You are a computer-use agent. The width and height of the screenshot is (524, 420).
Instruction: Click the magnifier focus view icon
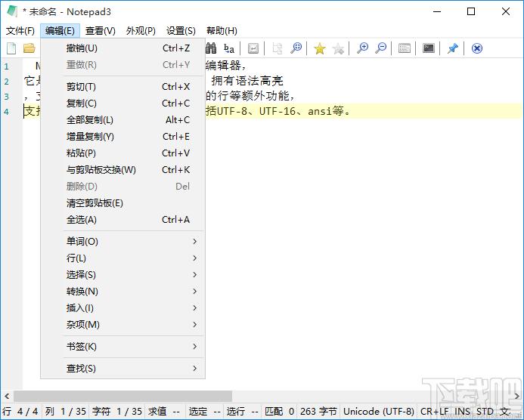click(296, 48)
